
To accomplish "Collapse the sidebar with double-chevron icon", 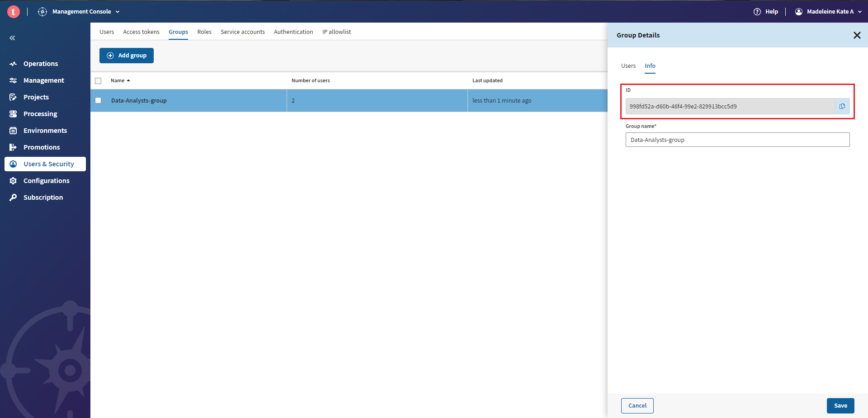I will [x=12, y=38].
